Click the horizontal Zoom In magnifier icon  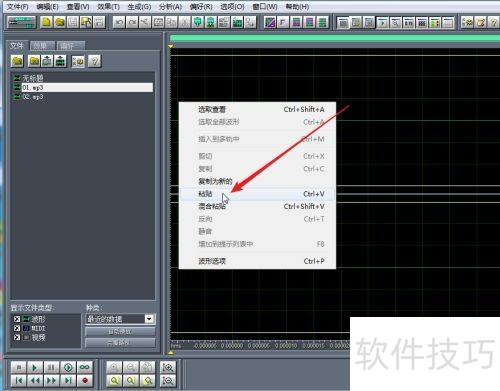click(x=114, y=367)
